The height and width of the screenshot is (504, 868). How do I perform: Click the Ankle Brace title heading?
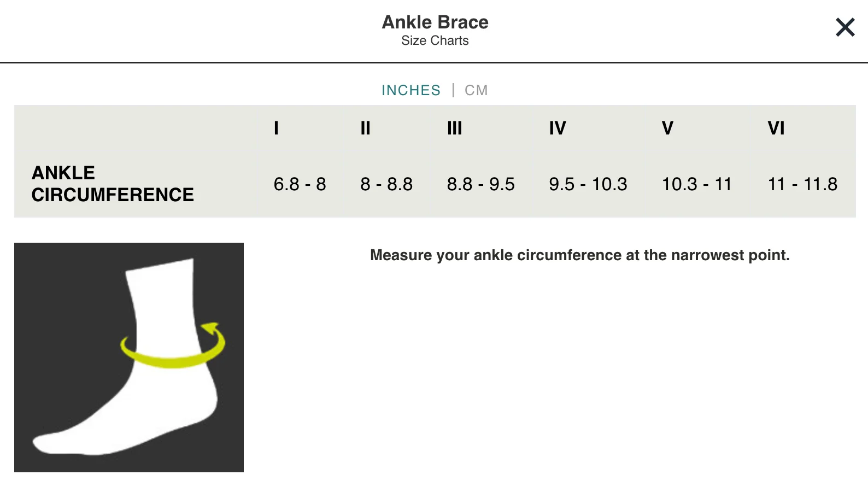coord(435,22)
